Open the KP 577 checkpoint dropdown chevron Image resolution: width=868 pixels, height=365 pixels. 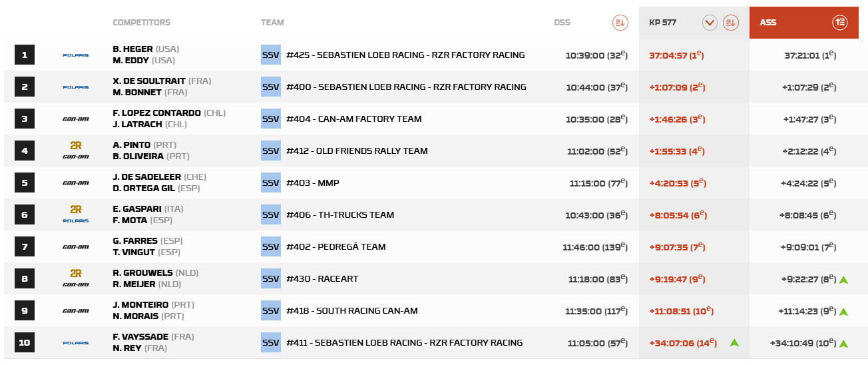tap(710, 23)
